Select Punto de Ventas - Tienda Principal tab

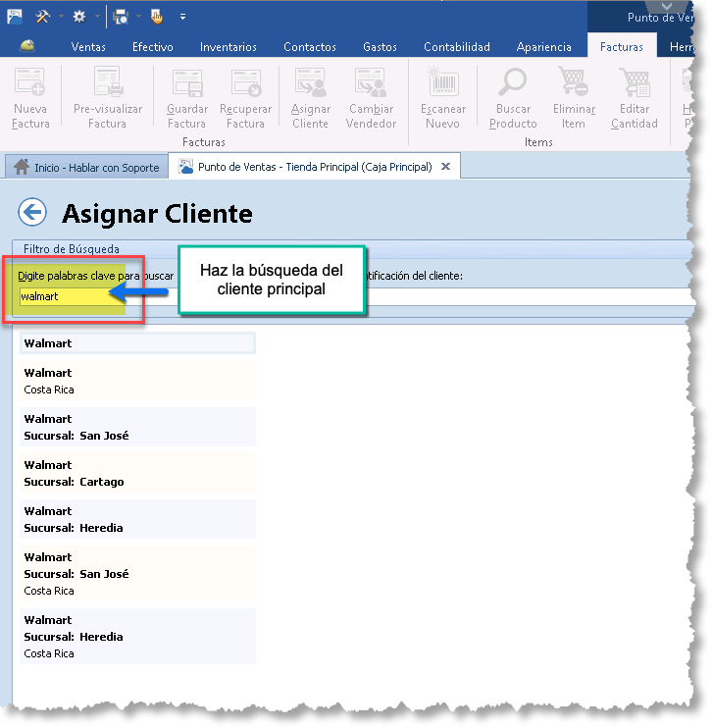(x=315, y=167)
